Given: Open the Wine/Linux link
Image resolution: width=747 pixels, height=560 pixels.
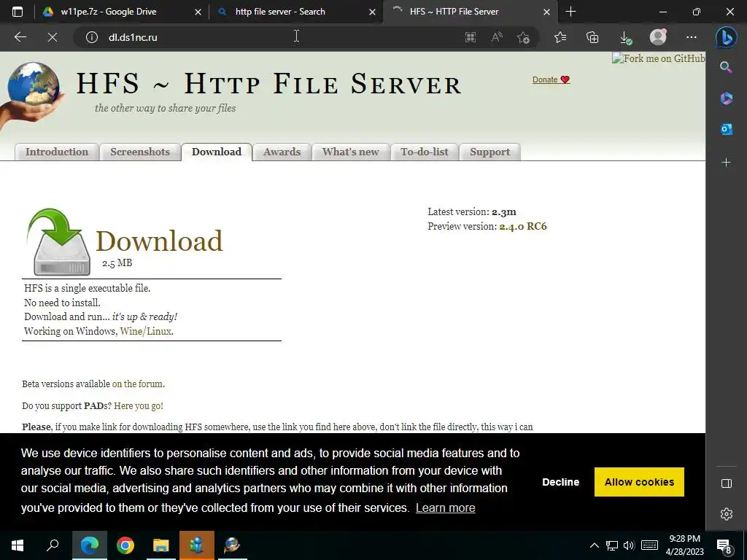Looking at the screenshot, I should click(x=146, y=331).
